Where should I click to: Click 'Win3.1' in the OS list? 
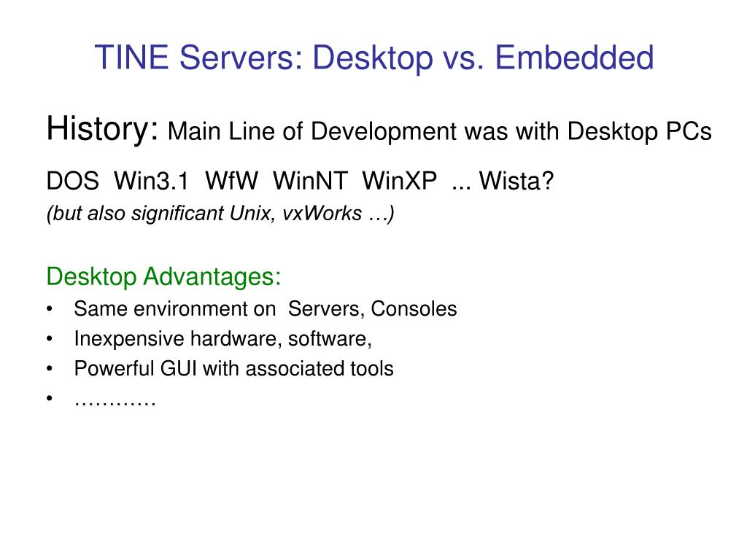(x=152, y=182)
